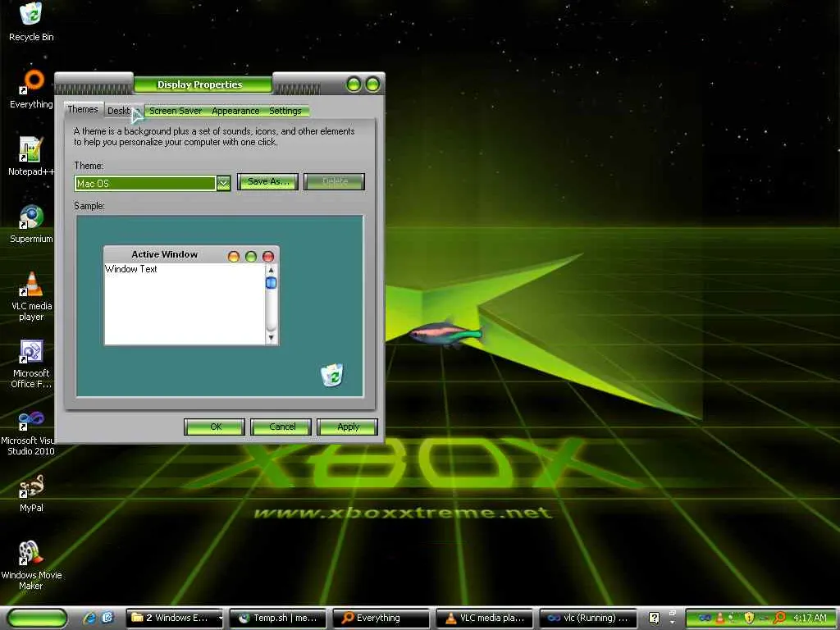Viewport: 840px width, 630px height.
Task: Click OK in Display Properties
Action: pos(214,427)
